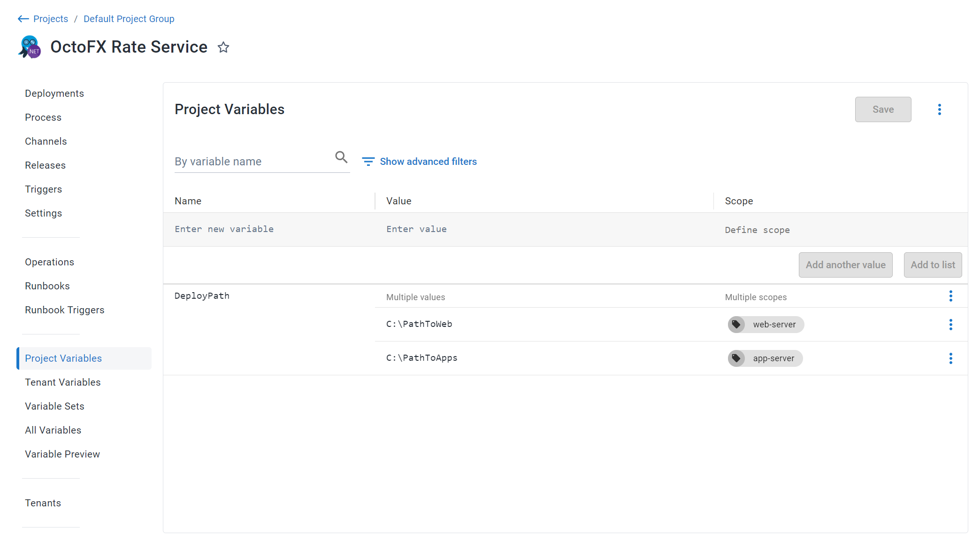Click Add another value button

pyautogui.click(x=845, y=265)
